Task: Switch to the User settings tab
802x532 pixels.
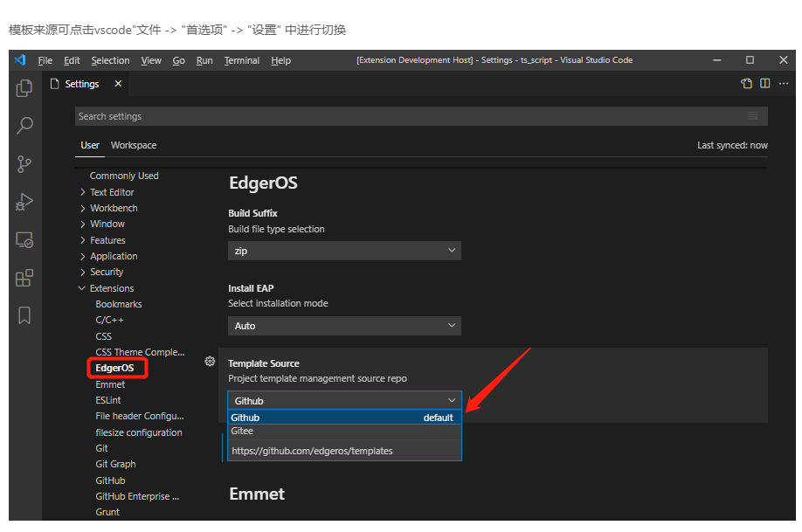Action: (x=89, y=145)
